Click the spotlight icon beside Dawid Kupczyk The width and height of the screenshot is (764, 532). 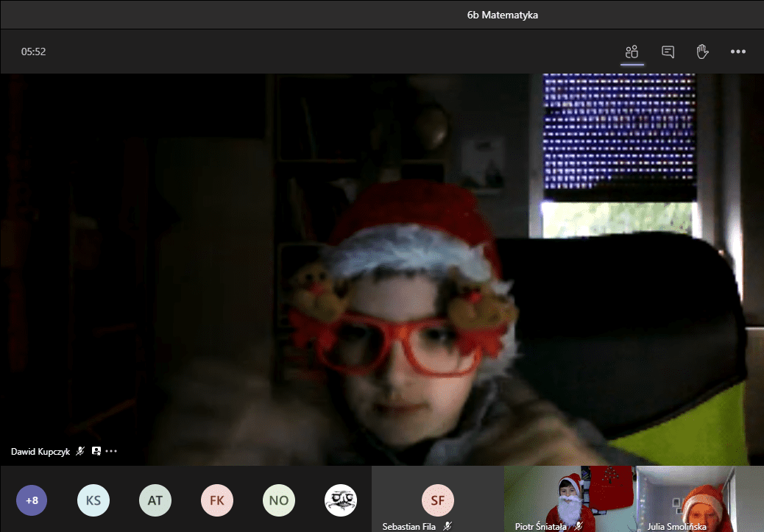tap(96, 451)
